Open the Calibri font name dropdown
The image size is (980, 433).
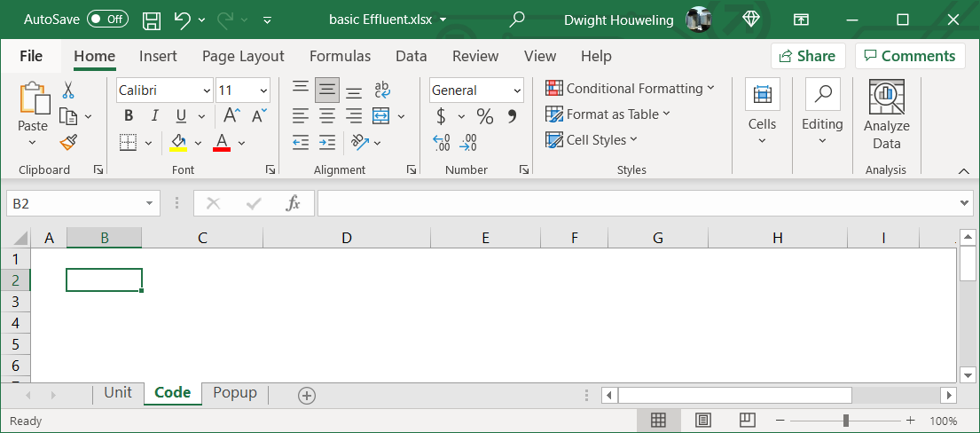[207, 91]
